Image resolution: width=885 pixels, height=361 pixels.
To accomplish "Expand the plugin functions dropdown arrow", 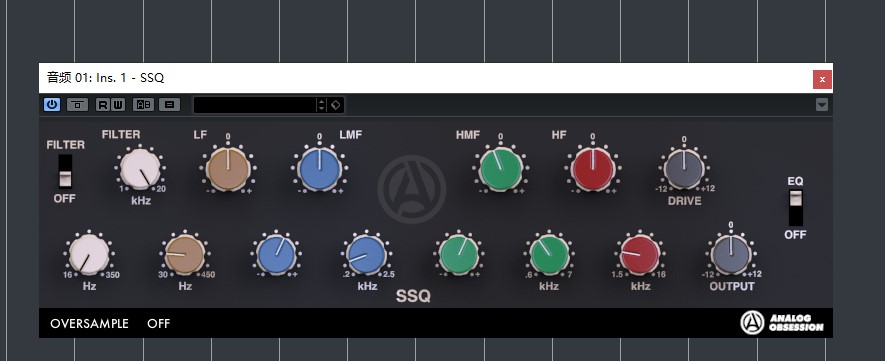I will [x=822, y=105].
